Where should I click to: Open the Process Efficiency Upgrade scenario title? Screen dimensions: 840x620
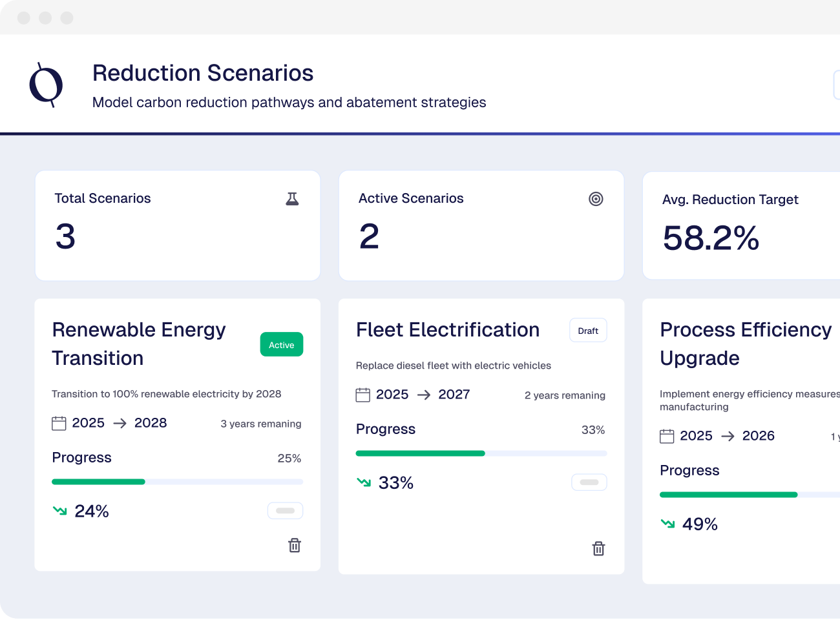point(745,344)
